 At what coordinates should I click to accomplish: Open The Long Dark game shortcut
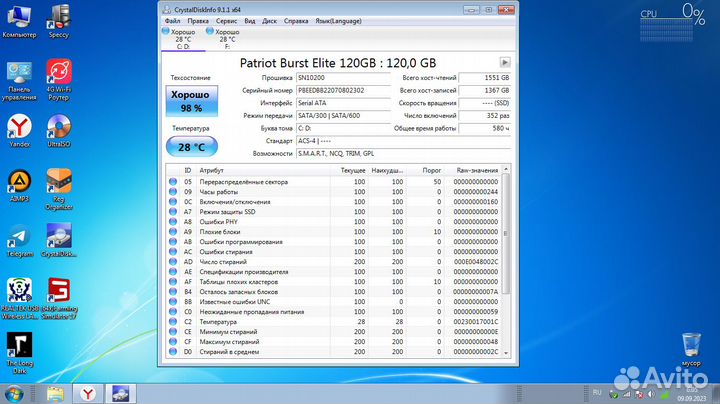pos(18,347)
